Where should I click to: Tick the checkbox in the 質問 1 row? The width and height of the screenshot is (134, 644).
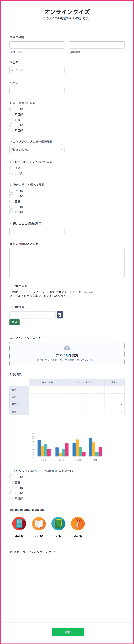85,390
